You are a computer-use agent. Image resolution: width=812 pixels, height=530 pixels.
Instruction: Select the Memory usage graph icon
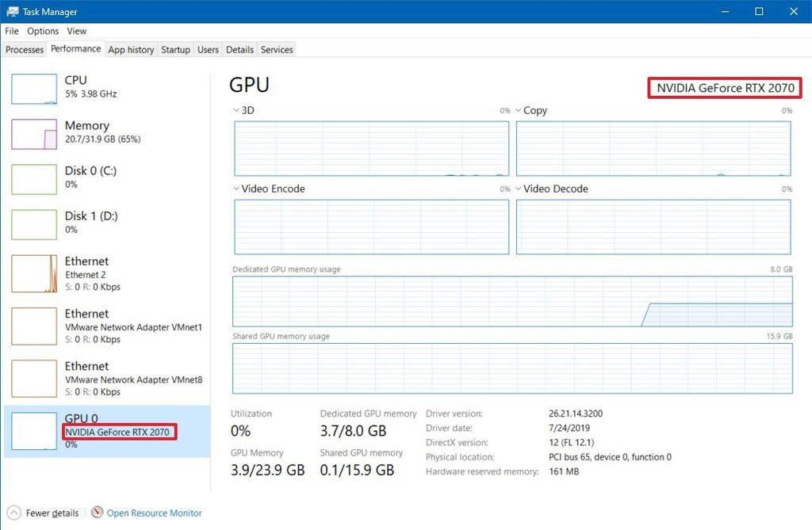click(x=33, y=135)
